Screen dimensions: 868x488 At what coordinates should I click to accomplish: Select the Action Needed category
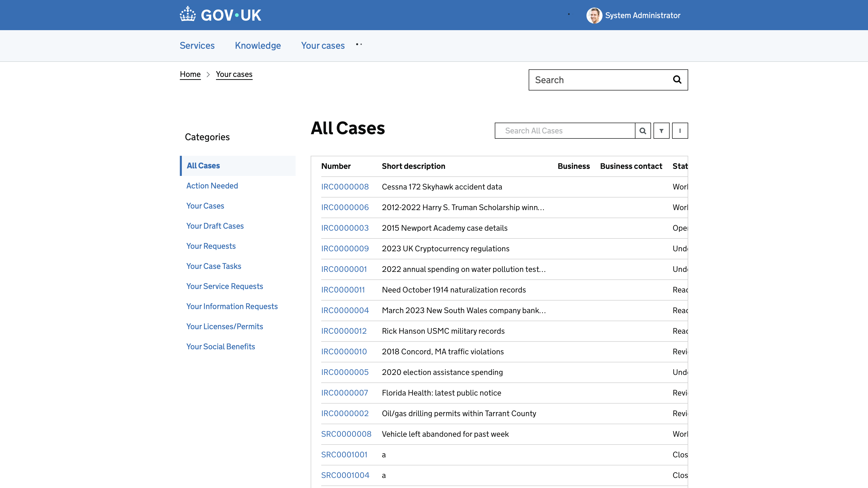pos(212,186)
